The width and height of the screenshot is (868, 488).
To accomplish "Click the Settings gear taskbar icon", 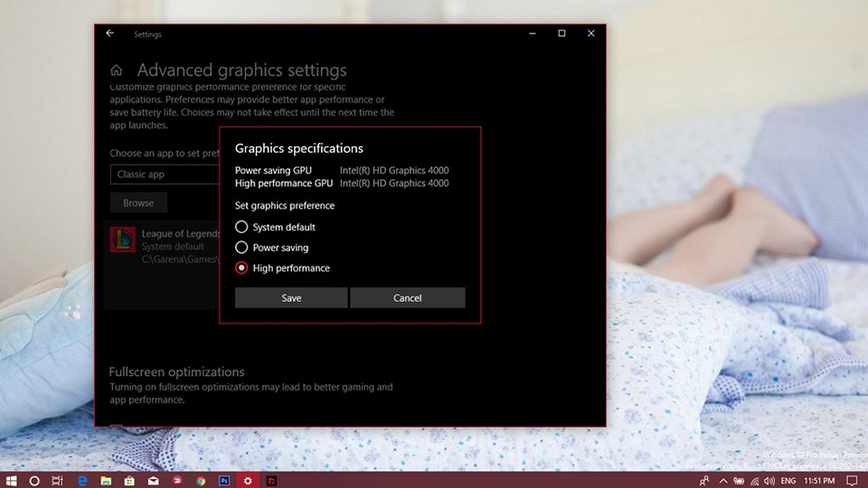I will point(248,481).
